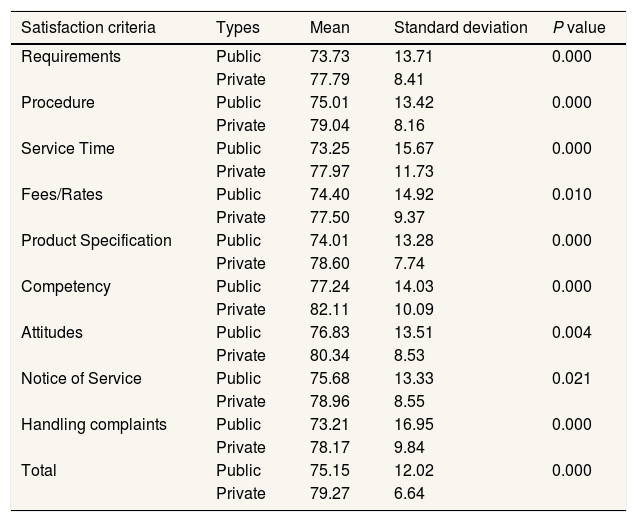Viewport: 637px width, 522px height.
Task: Select the Types column header
Action: pyautogui.click(x=237, y=28)
